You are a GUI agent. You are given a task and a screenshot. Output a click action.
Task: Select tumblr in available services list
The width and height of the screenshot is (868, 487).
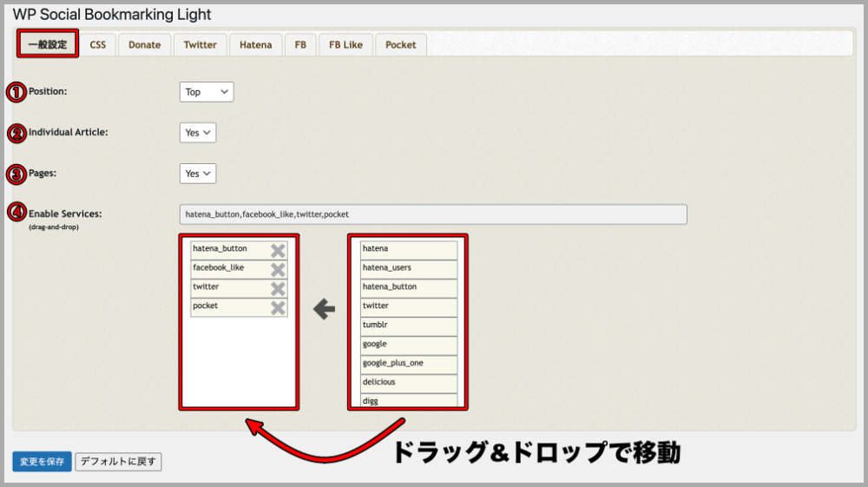pyautogui.click(x=409, y=326)
